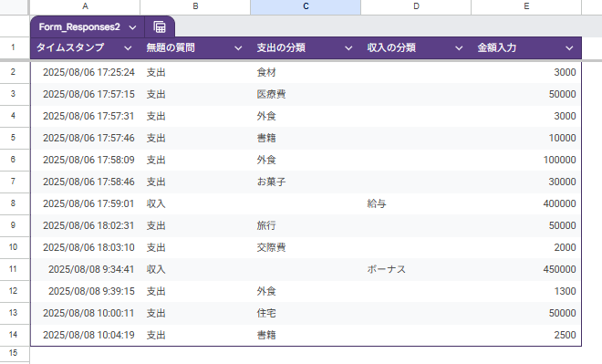Click the 金額入力 header cell text
Image resolution: width=602 pixels, height=364 pixels.
tap(497, 47)
